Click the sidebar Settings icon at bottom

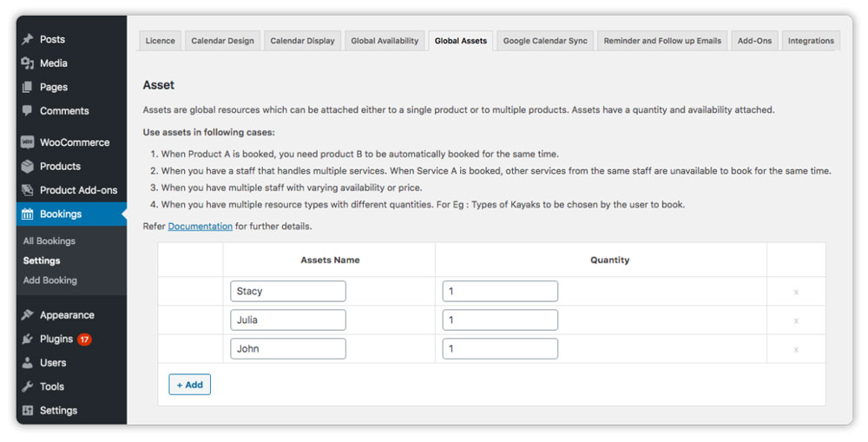tap(27, 411)
